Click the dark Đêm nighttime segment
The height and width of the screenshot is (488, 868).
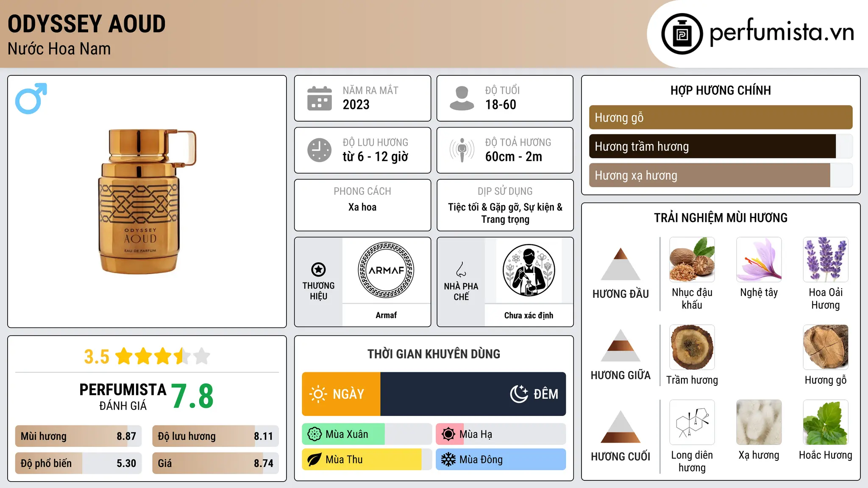tap(473, 394)
